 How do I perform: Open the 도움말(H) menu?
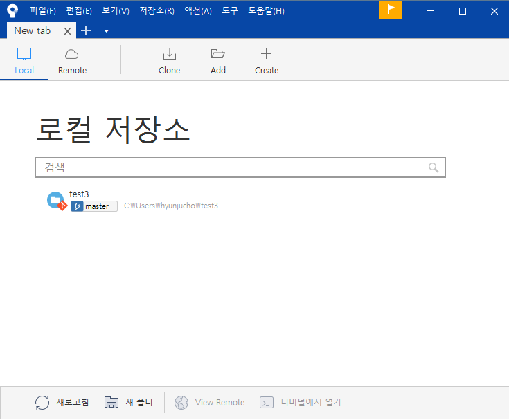click(x=266, y=10)
